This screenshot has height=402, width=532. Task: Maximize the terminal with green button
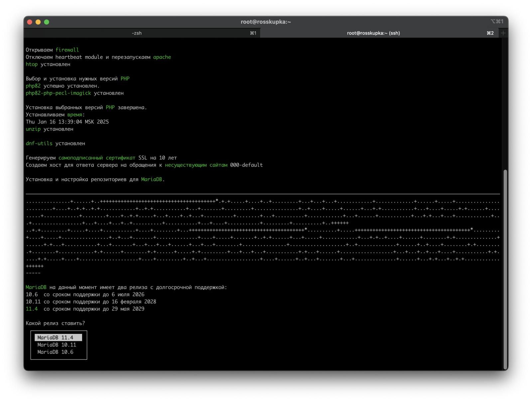pyautogui.click(x=47, y=22)
